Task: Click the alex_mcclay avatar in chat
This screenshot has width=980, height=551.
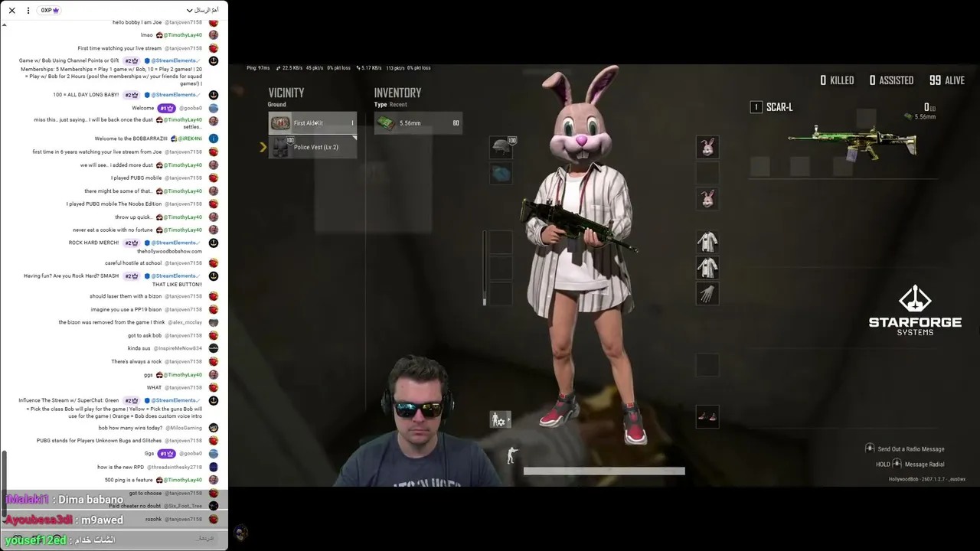Action: 214,322
